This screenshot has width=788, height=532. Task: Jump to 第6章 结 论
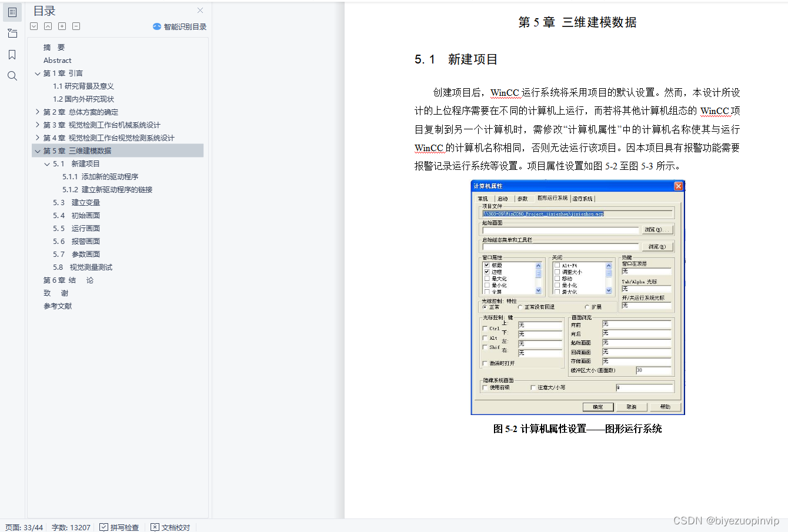click(x=68, y=280)
